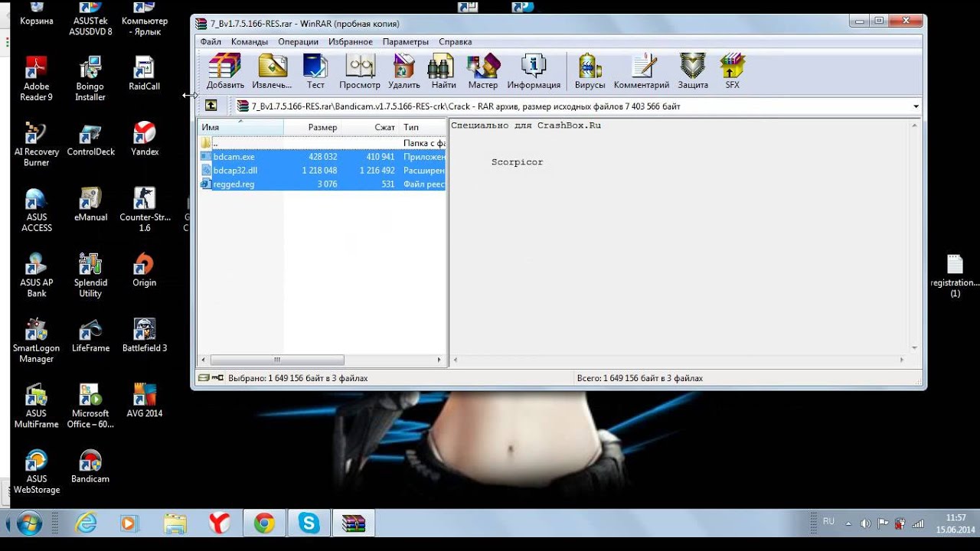Viewport: 980px width, 551px height.
Task: Open the Информация toolbar icon
Action: [x=534, y=70]
